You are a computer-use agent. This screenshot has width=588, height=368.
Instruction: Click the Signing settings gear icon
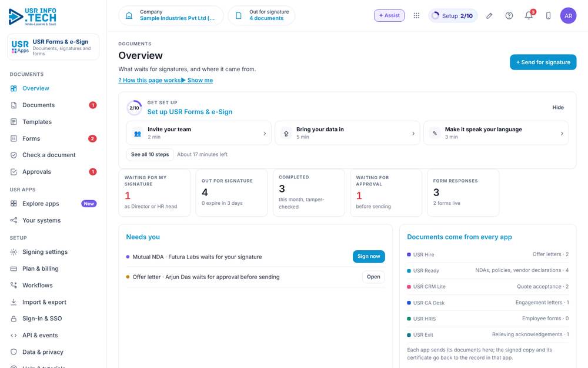coord(14,252)
